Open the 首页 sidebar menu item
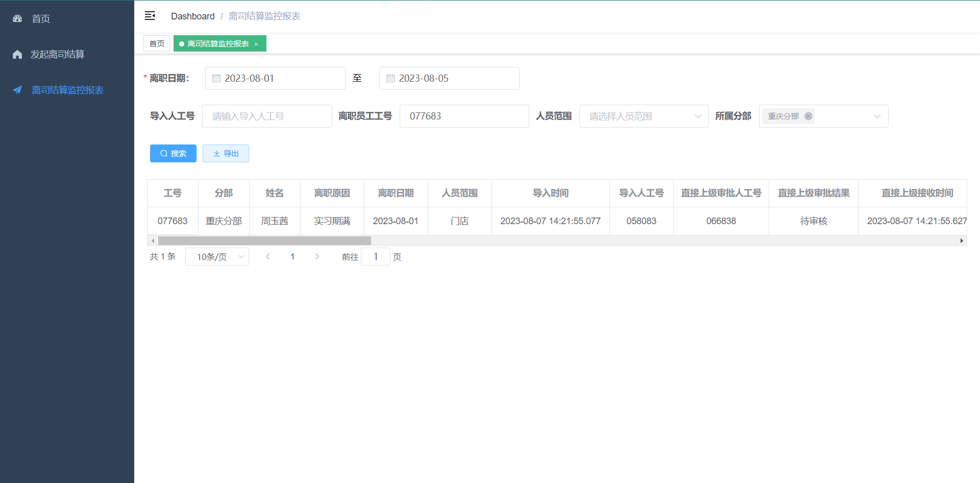 click(x=67, y=18)
